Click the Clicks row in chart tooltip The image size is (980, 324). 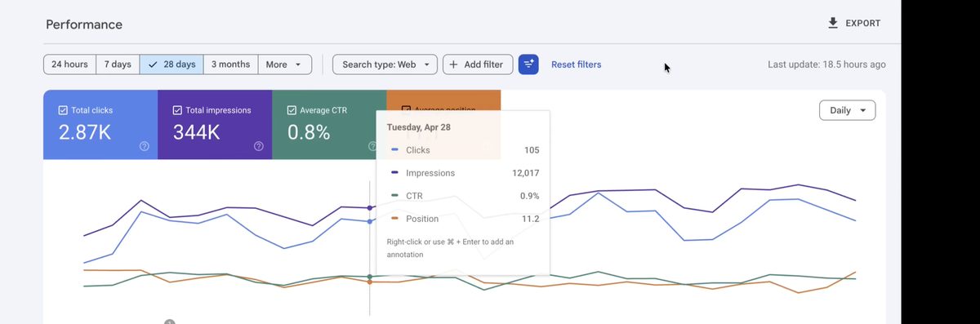(462, 150)
